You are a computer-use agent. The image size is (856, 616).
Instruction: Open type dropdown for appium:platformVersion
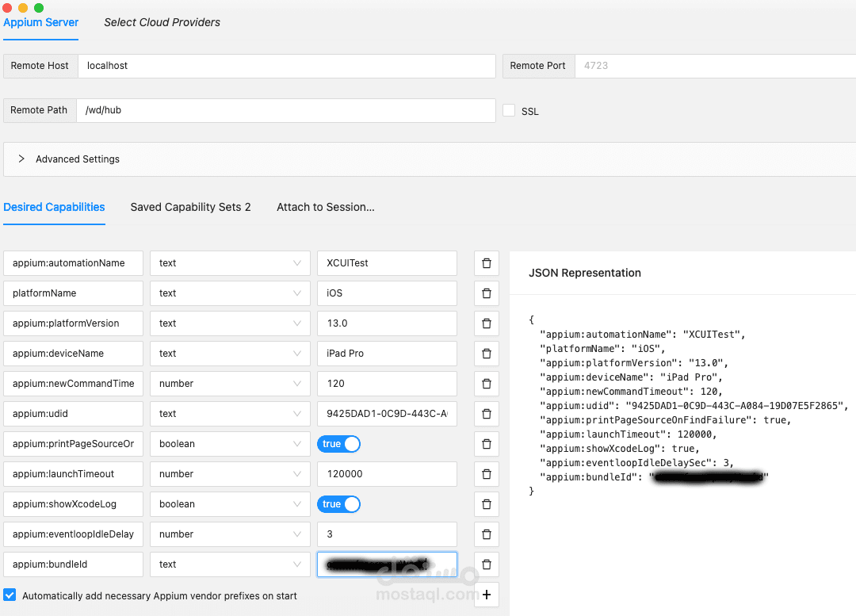[x=230, y=323]
